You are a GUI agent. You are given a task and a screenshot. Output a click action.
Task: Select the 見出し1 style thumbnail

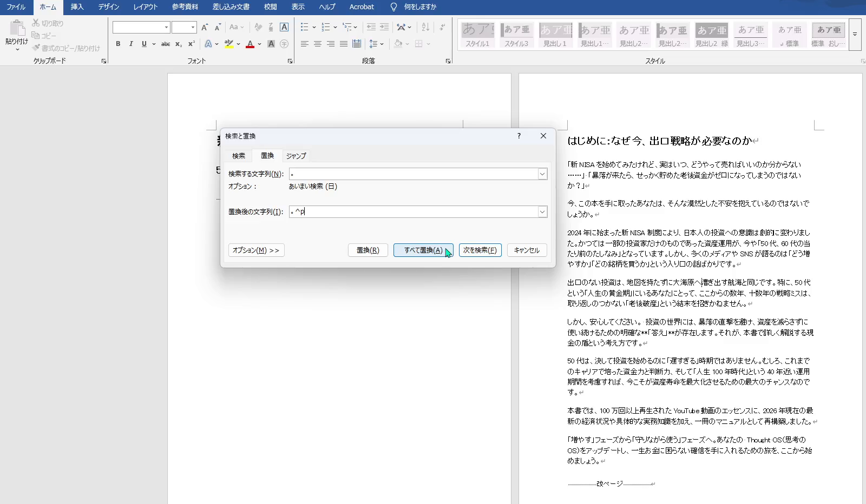[555, 35]
